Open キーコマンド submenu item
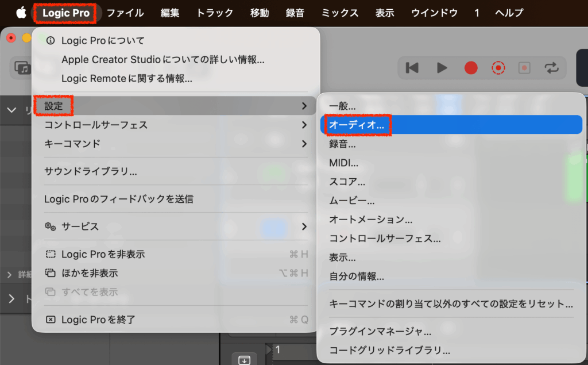The width and height of the screenshot is (588, 365). 176,144
